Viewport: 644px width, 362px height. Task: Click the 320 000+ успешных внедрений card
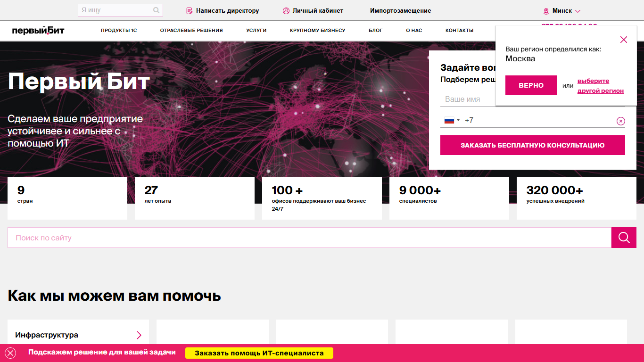tap(577, 198)
